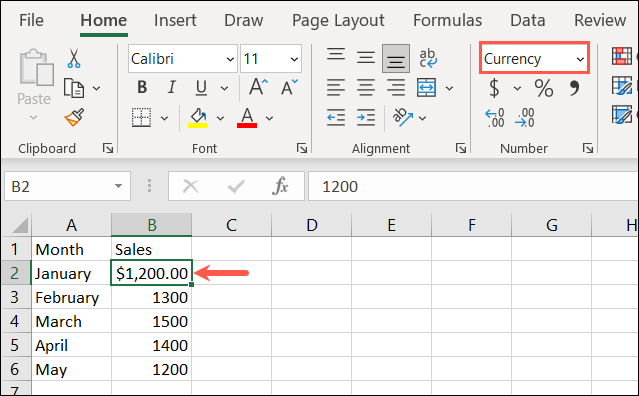Click the Paste clipboard icon
This screenshot has height=396, width=639.
pyautogui.click(x=36, y=67)
